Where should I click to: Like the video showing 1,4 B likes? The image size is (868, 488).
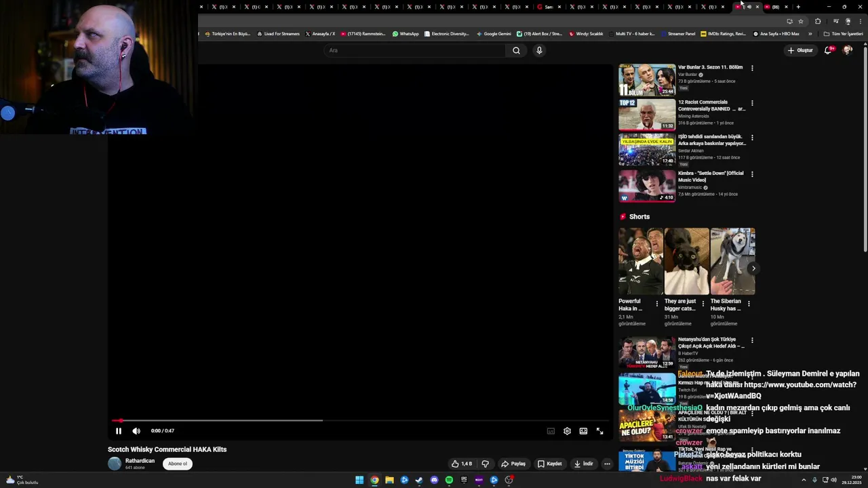462,464
